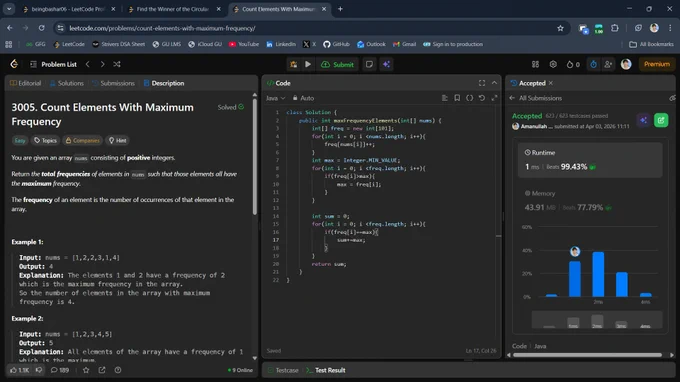680x382 pixels.
Task: Maximize the Code panel
Action: pyautogui.click(x=482, y=83)
